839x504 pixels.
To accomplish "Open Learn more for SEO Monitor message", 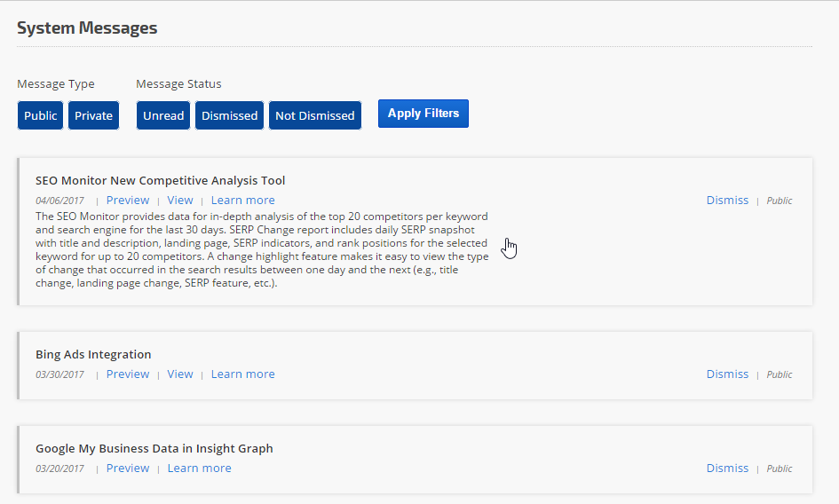I will pos(242,201).
